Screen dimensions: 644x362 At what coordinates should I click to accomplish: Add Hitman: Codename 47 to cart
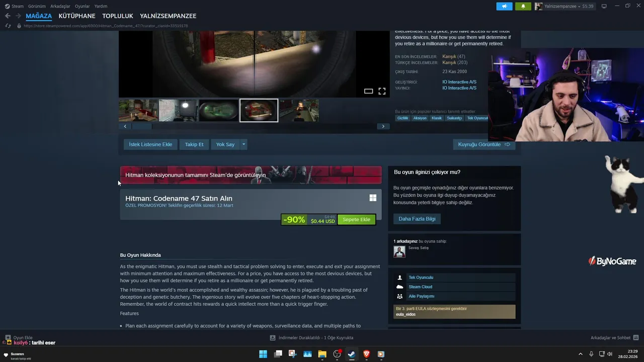(x=356, y=220)
